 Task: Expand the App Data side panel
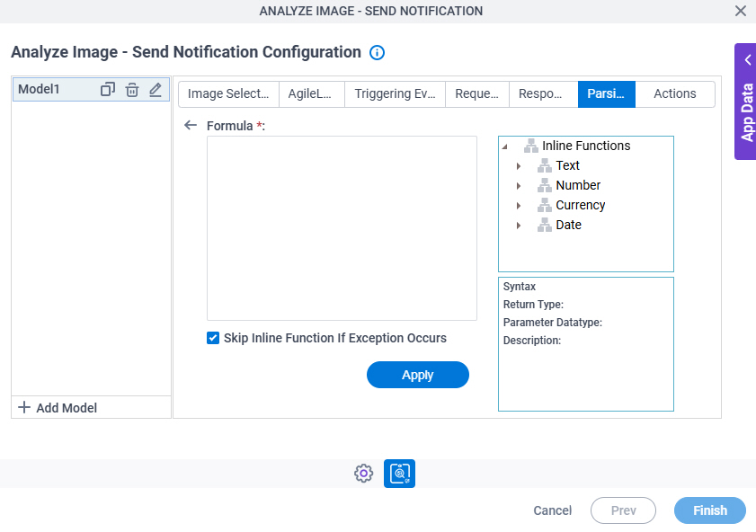(745, 102)
